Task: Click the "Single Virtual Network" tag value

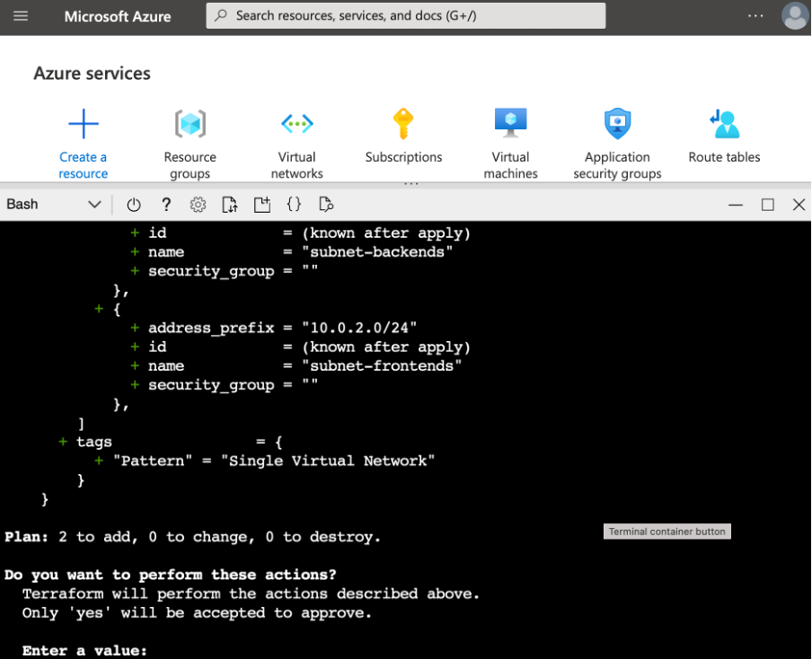Action: click(328, 461)
